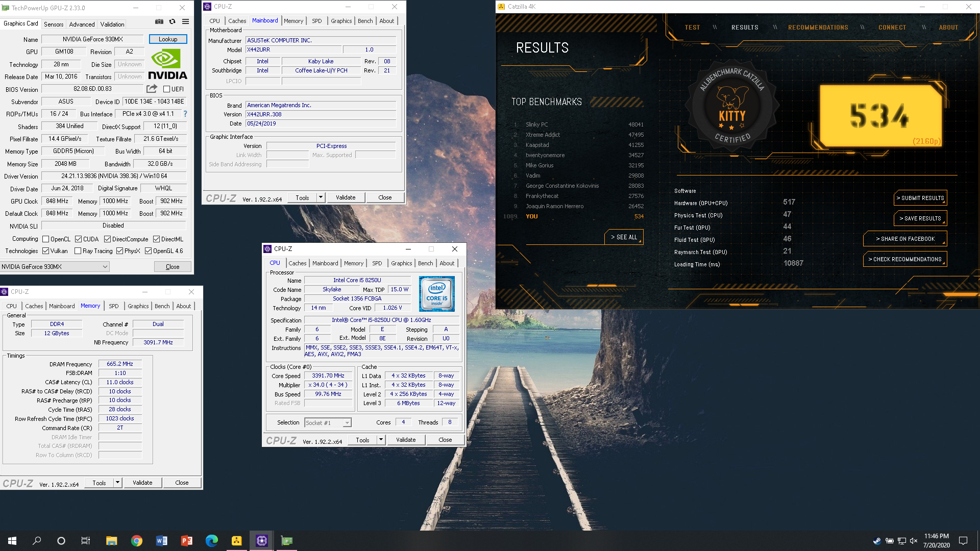Open Steam tray icon
Viewport: 980px width, 551px height.
pyautogui.click(x=877, y=541)
